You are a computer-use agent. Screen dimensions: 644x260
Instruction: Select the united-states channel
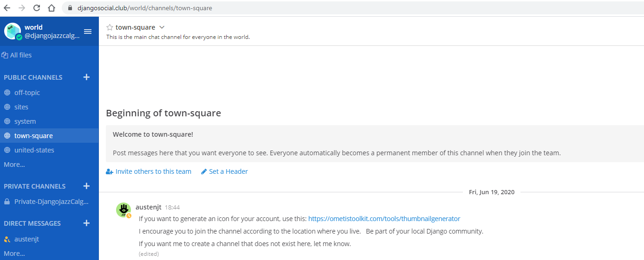(x=34, y=150)
